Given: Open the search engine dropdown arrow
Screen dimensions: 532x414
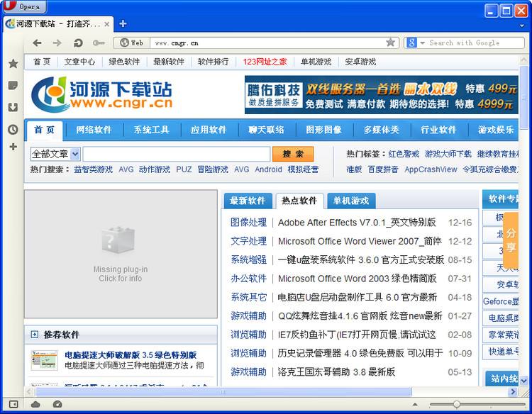Looking at the screenshot, I should [x=423, y=43].
